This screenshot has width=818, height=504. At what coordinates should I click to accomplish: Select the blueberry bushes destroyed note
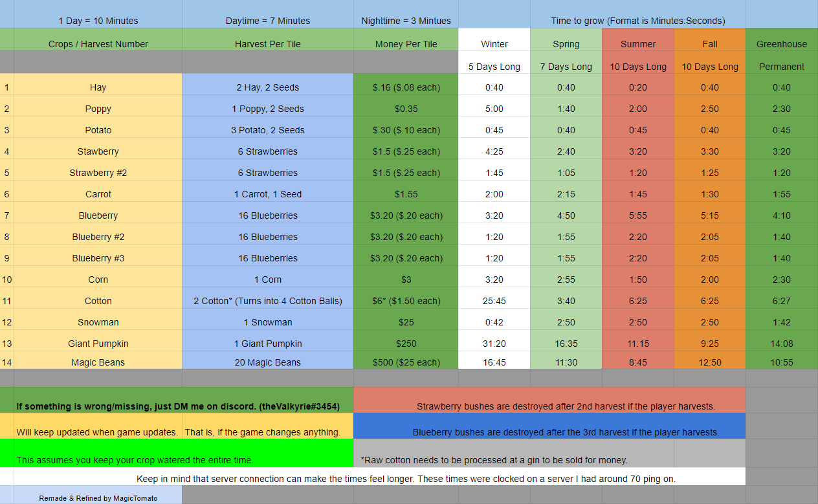click(565, 432)
